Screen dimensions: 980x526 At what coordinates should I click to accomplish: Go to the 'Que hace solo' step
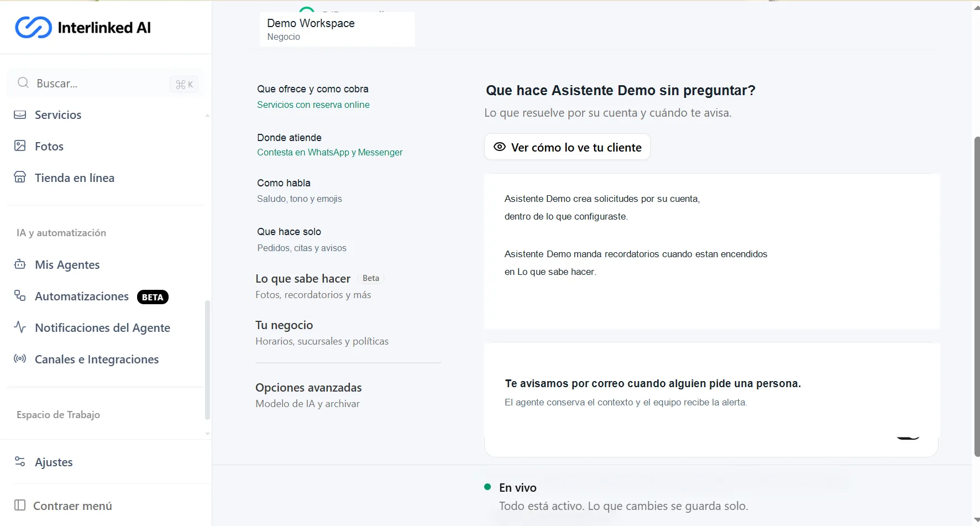(x=302, y=239)
